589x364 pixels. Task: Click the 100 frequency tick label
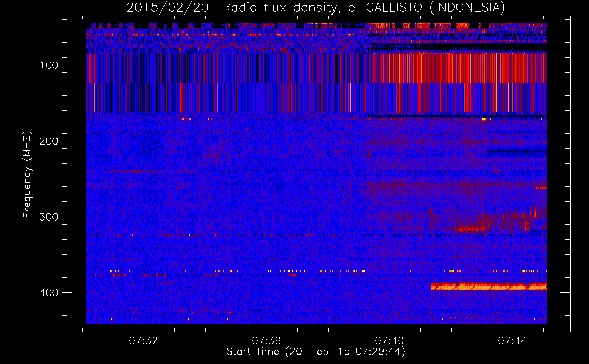tap(49, 65)
